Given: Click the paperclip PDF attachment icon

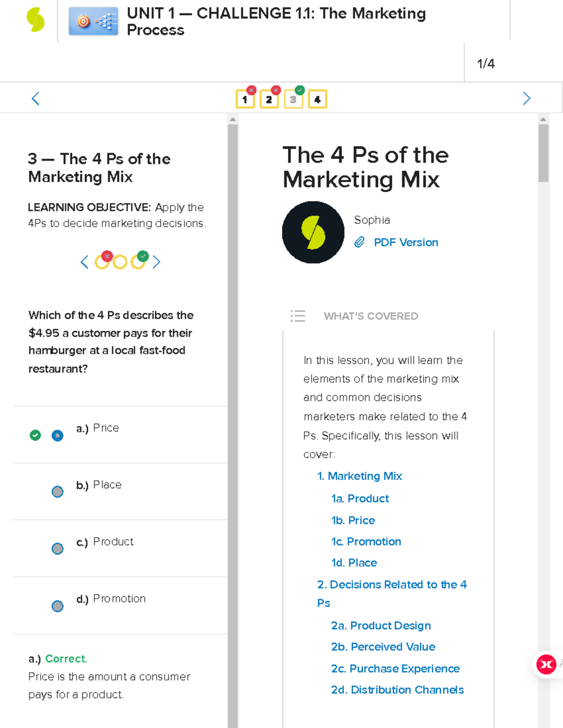Looking at the screenshot, I should pyautogui.click(x=359, y=242).
